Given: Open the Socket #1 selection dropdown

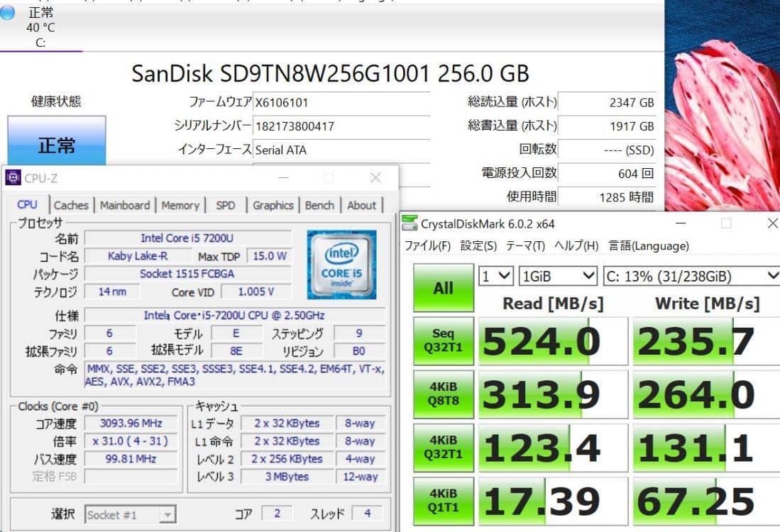Looking at the screenshot, I should (x=131, y=514).
